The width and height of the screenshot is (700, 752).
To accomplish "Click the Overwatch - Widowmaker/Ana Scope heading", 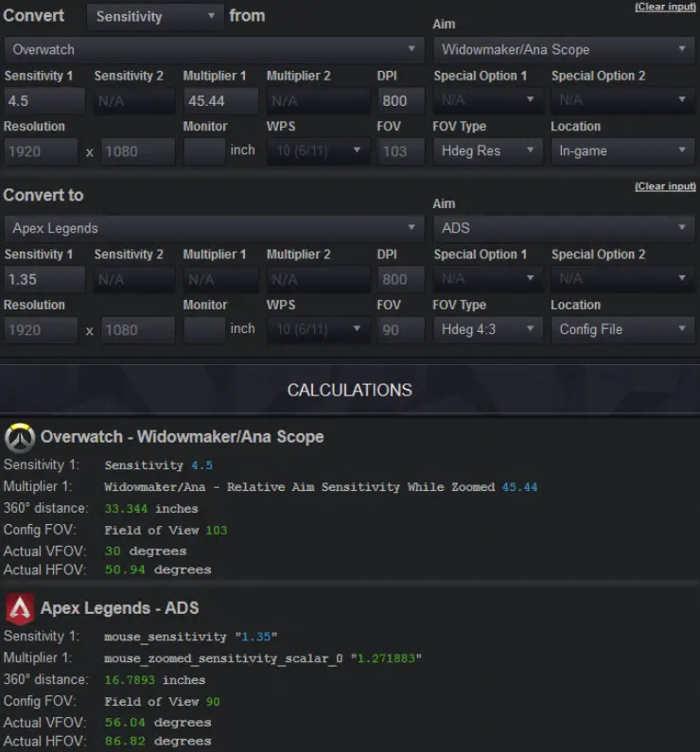I will [183, 437].
